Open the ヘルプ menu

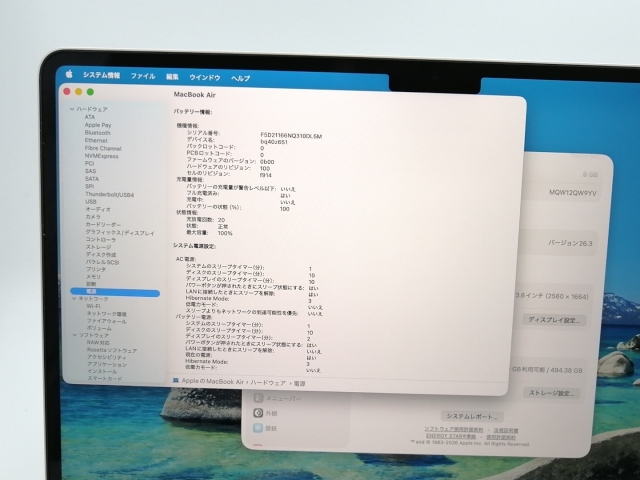tap(240, 78)
